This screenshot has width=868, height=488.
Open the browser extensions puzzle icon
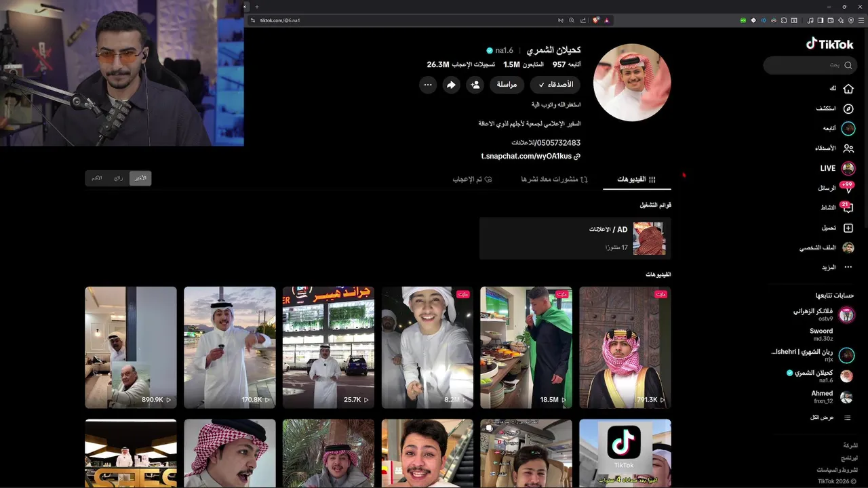point(784,20)
